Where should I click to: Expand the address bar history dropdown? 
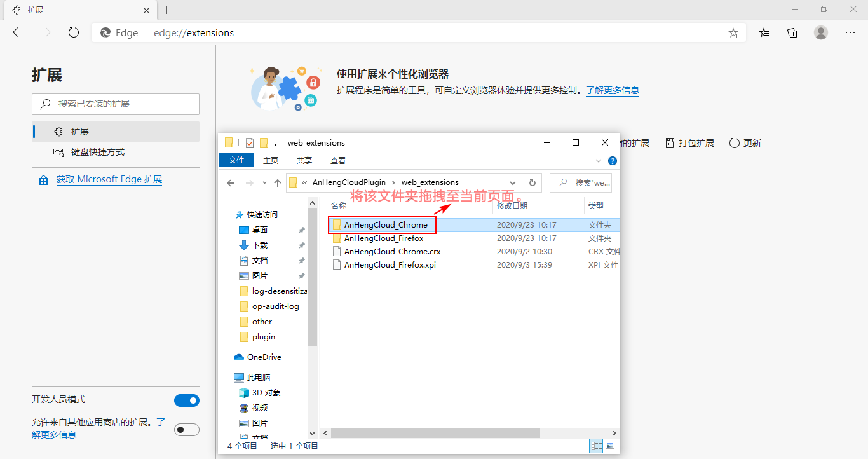pos(514,182)
